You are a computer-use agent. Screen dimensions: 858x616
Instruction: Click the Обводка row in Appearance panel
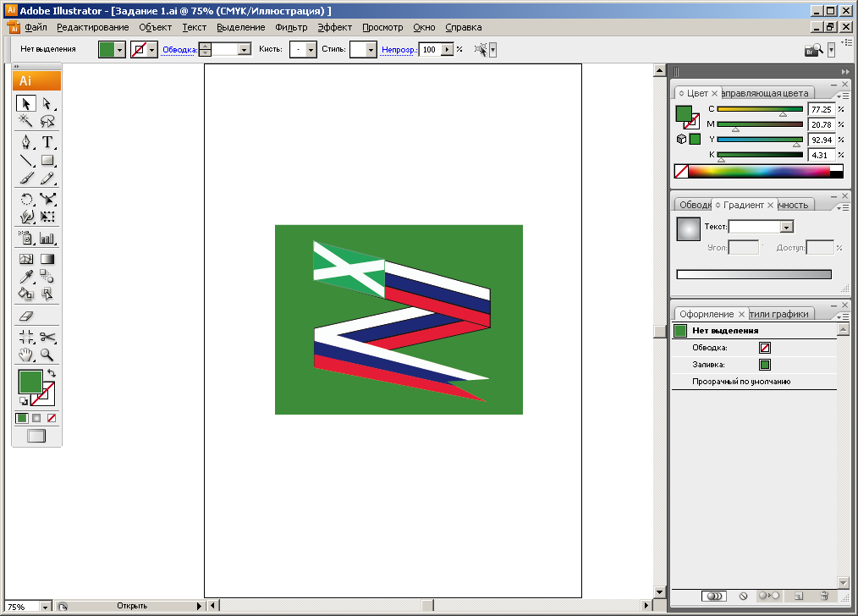754,348
